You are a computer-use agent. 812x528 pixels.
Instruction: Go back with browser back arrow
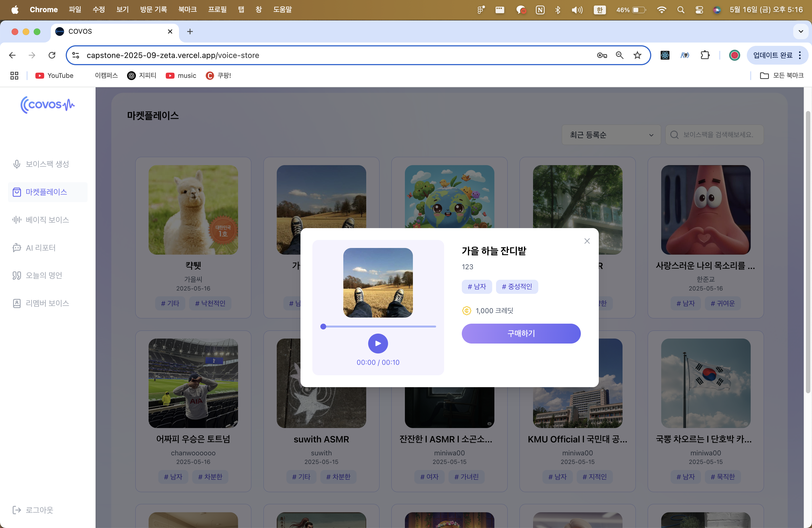[x=12, y=55]
